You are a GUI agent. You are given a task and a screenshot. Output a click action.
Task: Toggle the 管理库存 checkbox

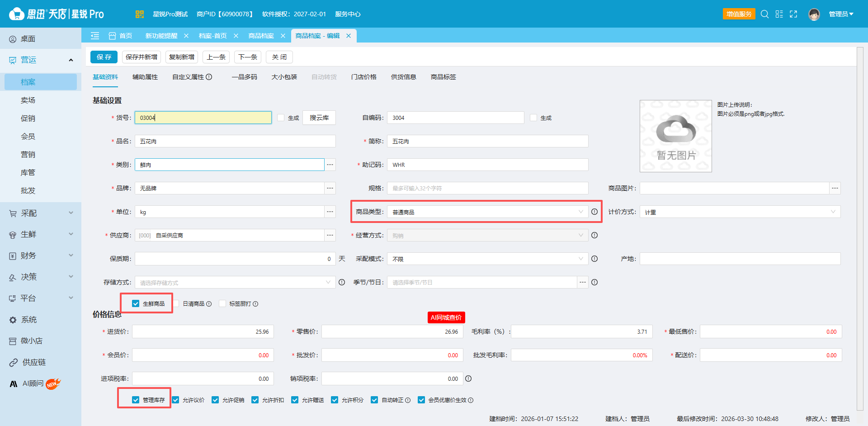click(x=136, y=400)
